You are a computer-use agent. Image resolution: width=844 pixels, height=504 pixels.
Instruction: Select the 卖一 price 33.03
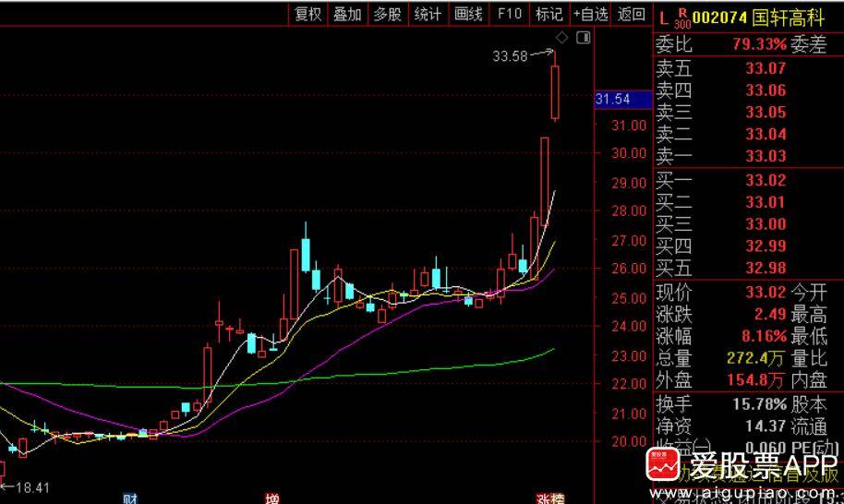click(766, 156)
